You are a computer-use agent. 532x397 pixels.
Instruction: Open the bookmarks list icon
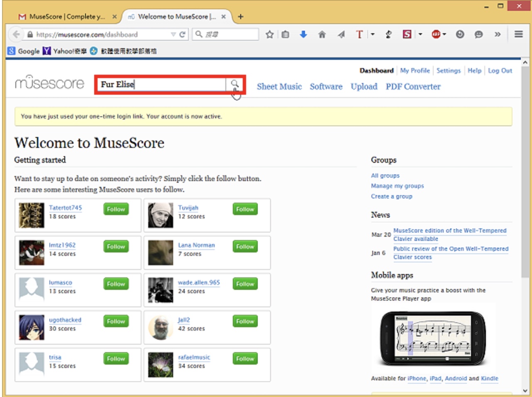pyautogui.click(x=286, y=34)
